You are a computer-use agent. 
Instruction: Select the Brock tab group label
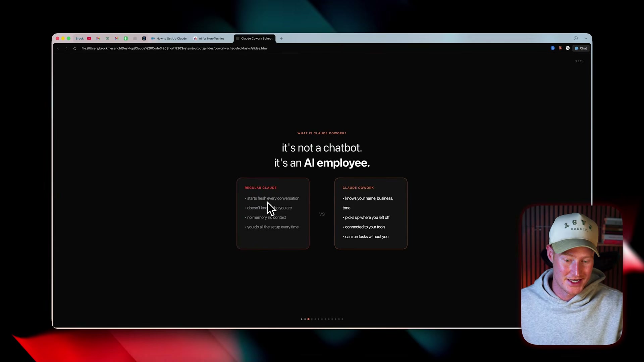79,39
